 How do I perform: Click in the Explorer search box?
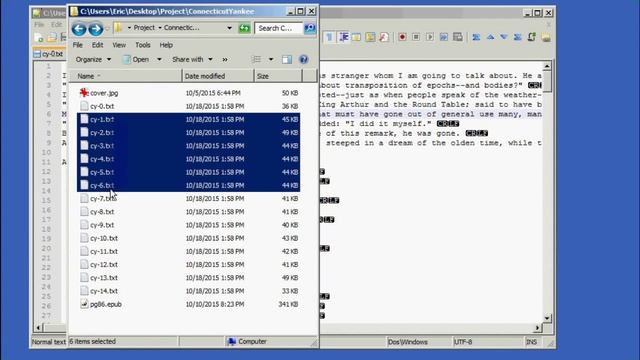(x=279, y=28)
